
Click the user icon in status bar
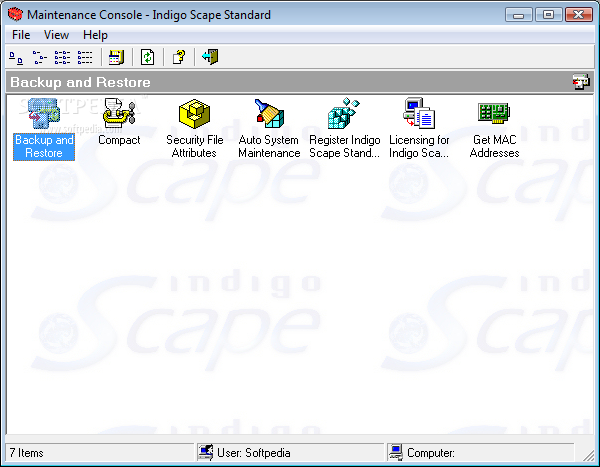pos(205,452)
